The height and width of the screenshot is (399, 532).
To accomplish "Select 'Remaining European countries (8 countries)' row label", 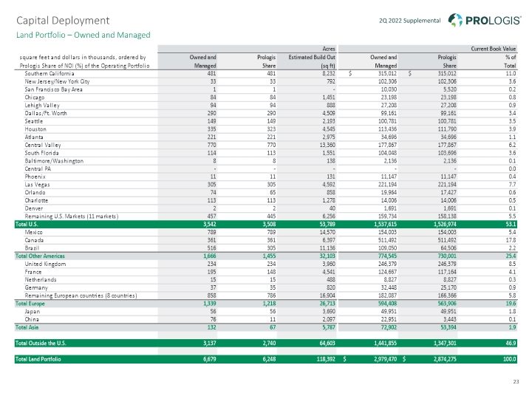I will coord(81,296).
